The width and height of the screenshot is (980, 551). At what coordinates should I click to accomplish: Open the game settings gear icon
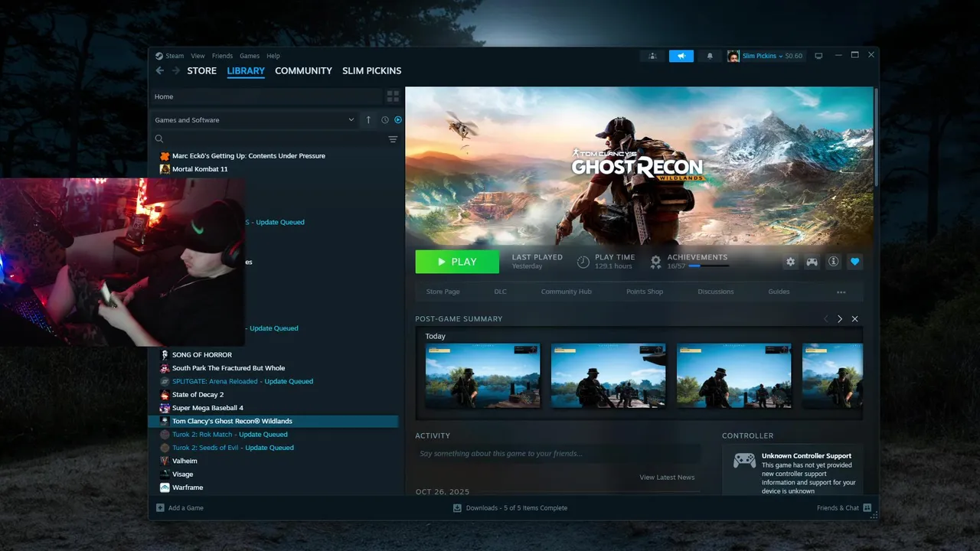pos(790,262)
